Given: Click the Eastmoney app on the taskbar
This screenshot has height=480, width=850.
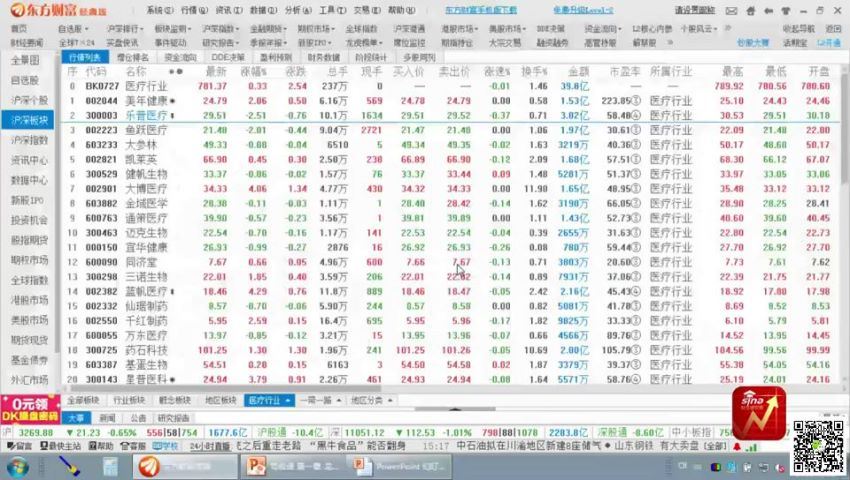Looking at the screenshot, I should [185, 466].
